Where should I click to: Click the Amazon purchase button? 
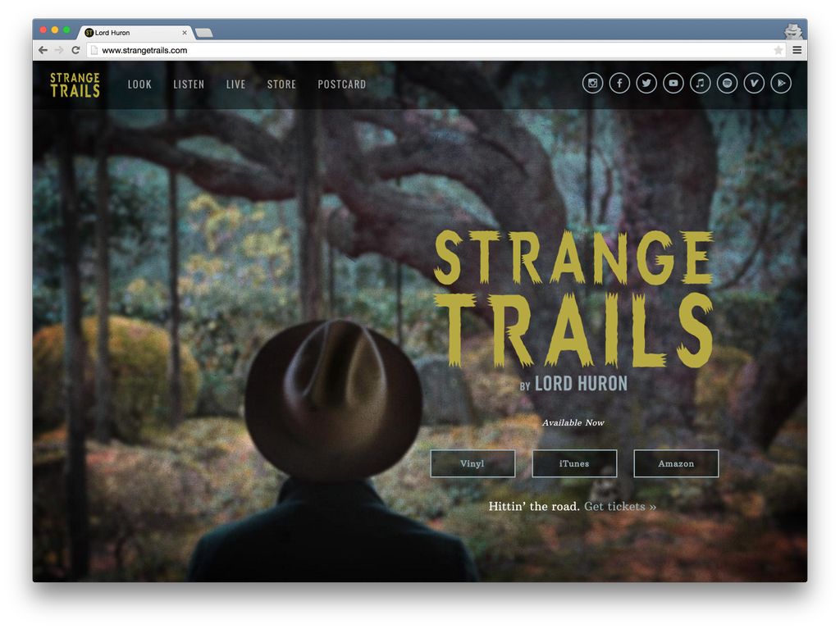[676, 463]
